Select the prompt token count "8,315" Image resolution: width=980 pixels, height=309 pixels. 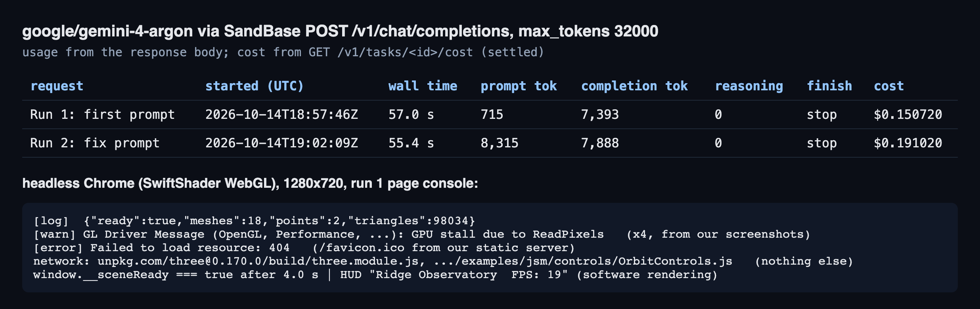pos(500,143)
